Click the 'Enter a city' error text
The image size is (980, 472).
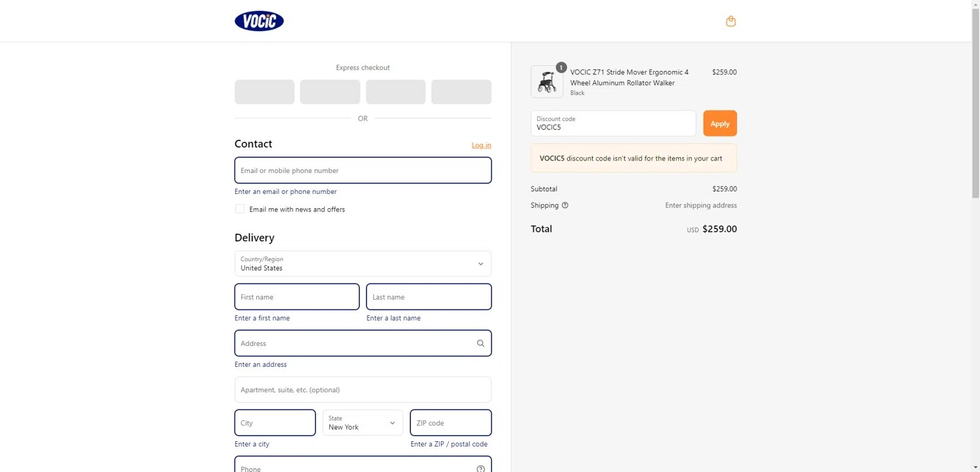click(x=252, y=444)
